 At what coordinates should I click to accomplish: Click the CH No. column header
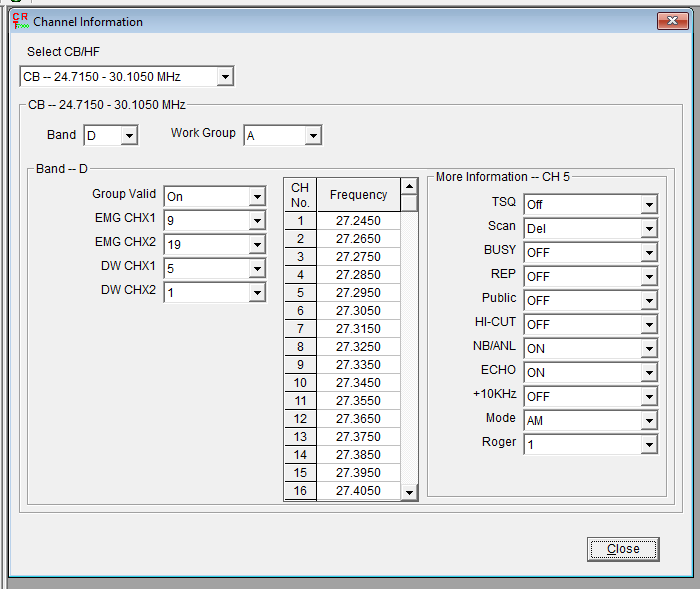click(x=300, y=195)
